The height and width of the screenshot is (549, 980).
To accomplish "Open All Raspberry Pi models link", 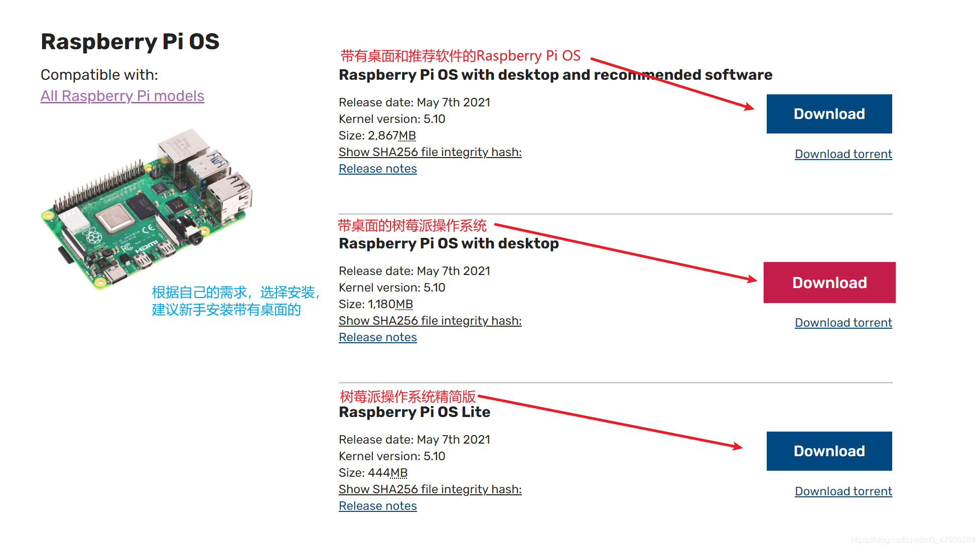I will click(123, 95).
